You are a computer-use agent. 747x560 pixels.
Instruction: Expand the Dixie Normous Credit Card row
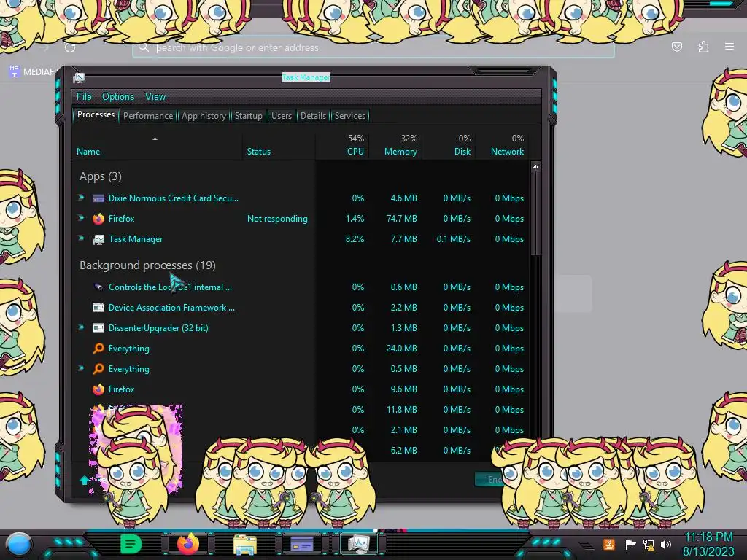[81, 198]
